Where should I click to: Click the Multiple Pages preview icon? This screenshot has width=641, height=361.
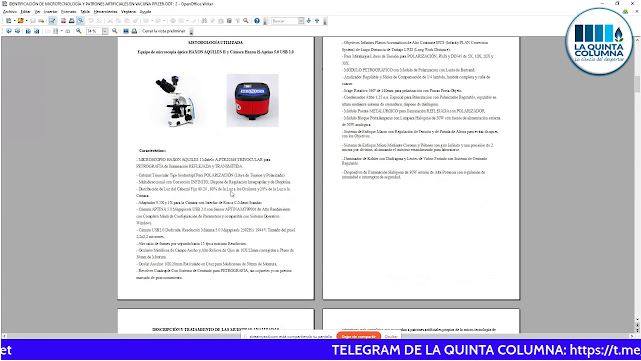pyautogui.click(x=55, y=31)
